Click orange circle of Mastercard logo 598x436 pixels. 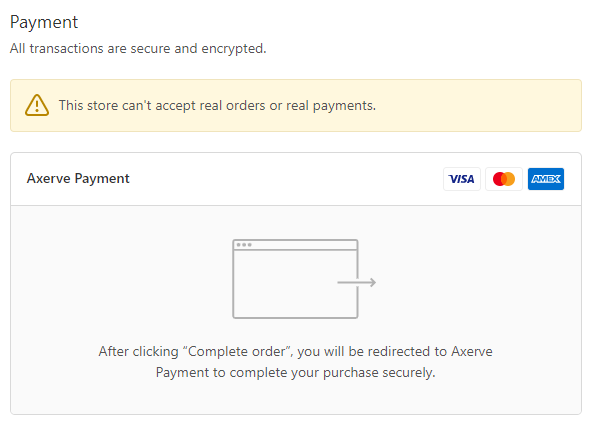[509, 179]
